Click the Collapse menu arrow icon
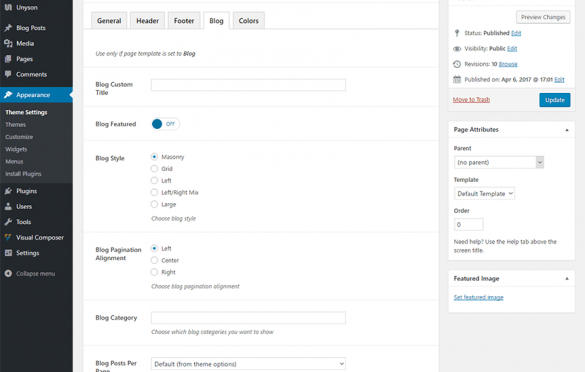The height and width of the screenshot is (372, 585). 8,273
